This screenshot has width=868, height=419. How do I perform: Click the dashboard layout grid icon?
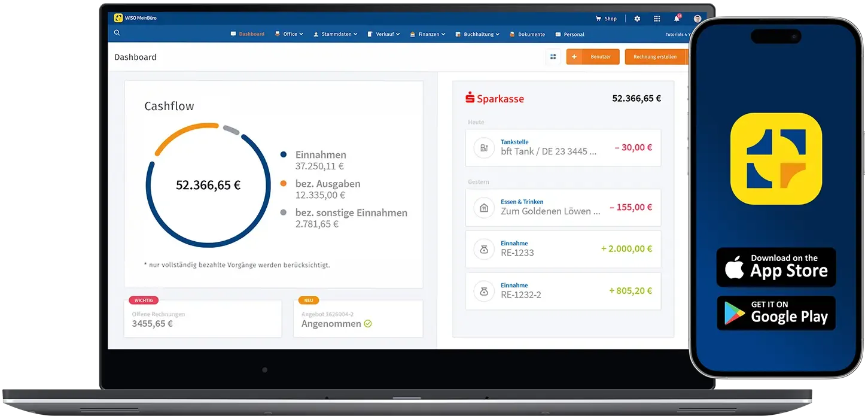pos(552,56)
